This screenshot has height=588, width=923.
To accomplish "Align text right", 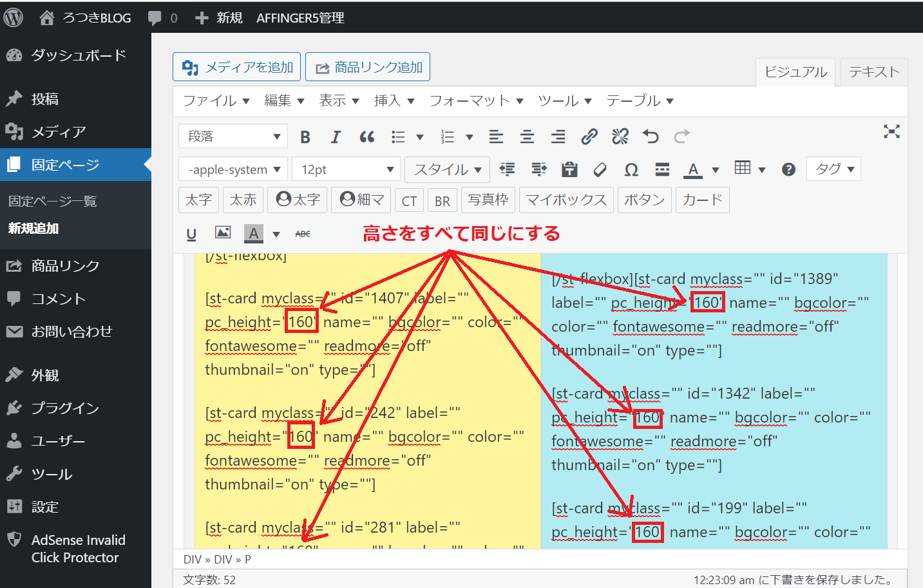I will pyautogui.click(x=558, y=137).
